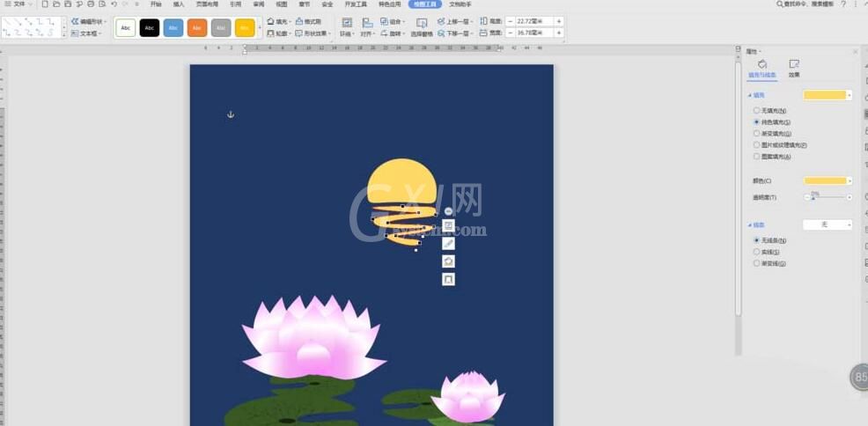
Task: Open the 颜色 color dropdown arrow
Action: 850,181
